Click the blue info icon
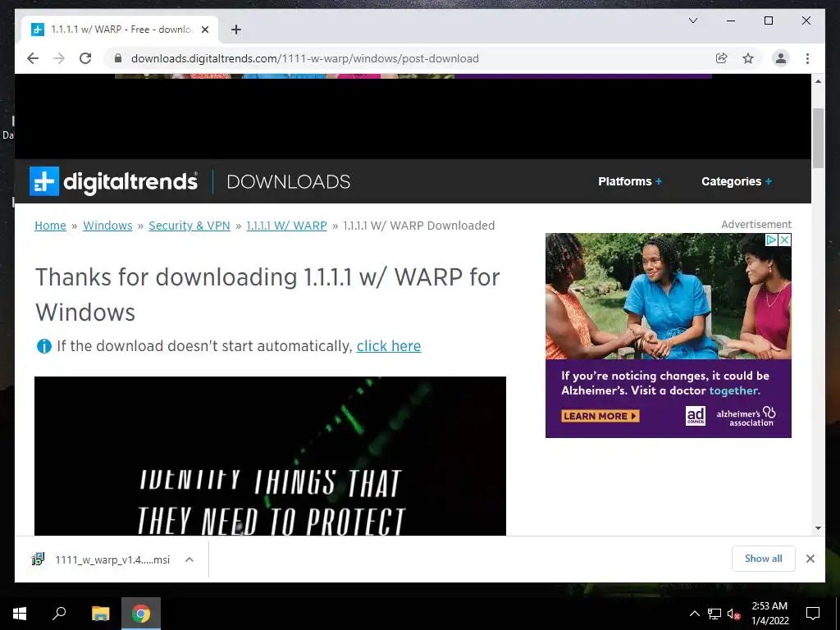This screenshot has width=840, height=630. pos(44,347)
